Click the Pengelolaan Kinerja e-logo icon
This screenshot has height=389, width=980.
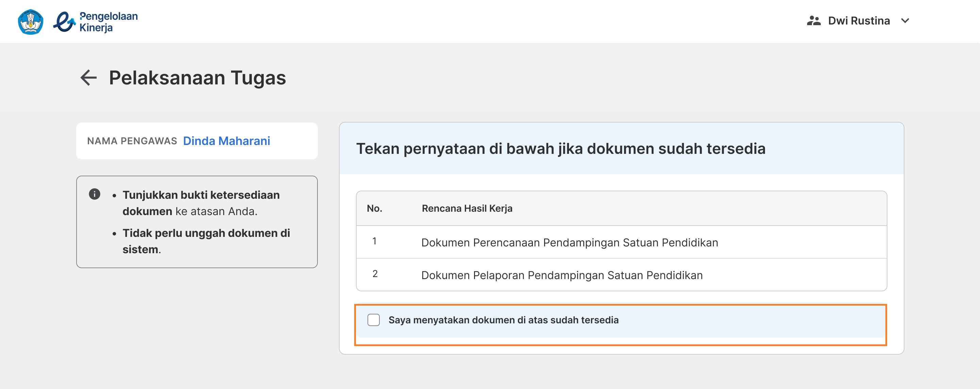point(64,22)
